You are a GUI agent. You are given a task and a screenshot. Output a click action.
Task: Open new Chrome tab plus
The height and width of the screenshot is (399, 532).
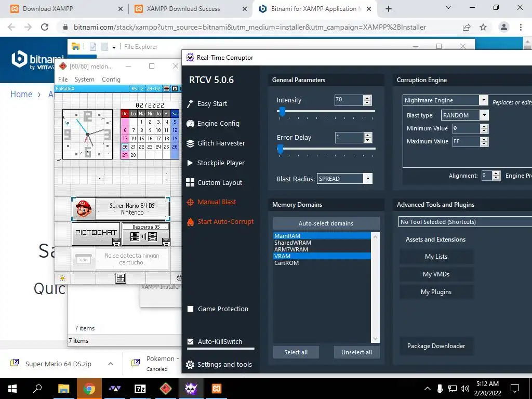click(389, 9)
